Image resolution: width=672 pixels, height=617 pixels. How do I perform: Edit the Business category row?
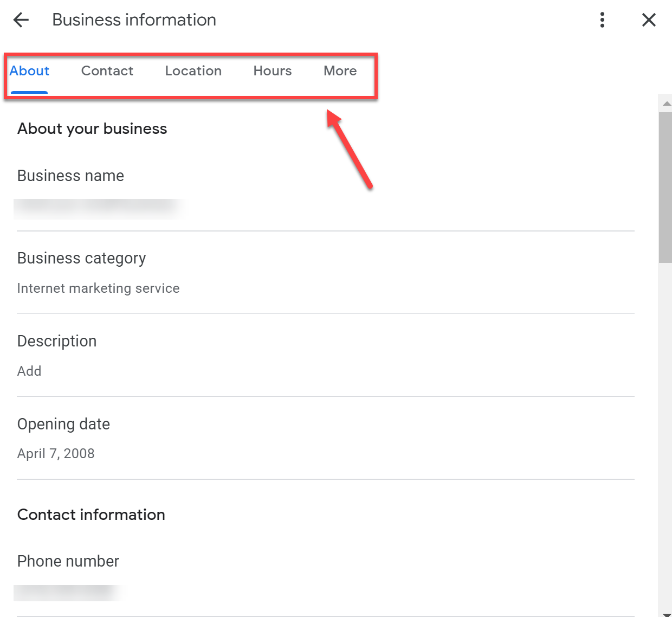coord(325,273)
